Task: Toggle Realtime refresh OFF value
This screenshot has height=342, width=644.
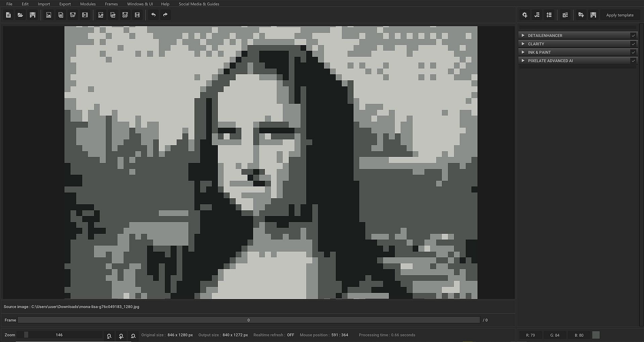Action: (x=290, y=335)
